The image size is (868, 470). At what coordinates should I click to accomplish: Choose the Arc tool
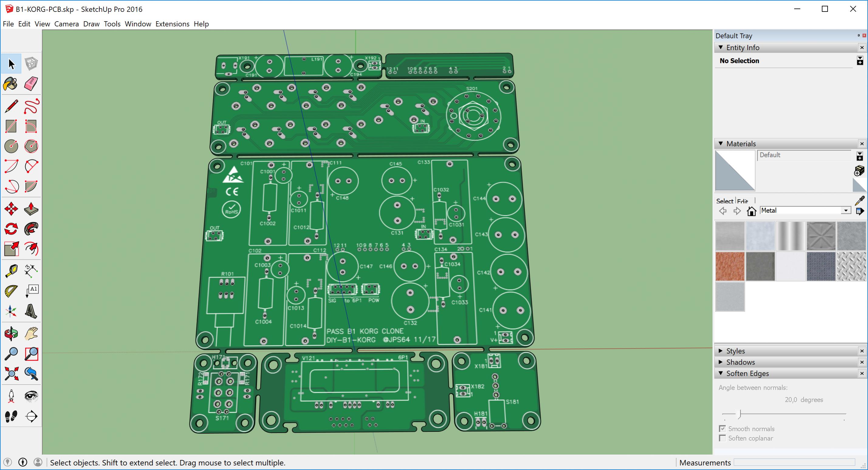point(11,166)
